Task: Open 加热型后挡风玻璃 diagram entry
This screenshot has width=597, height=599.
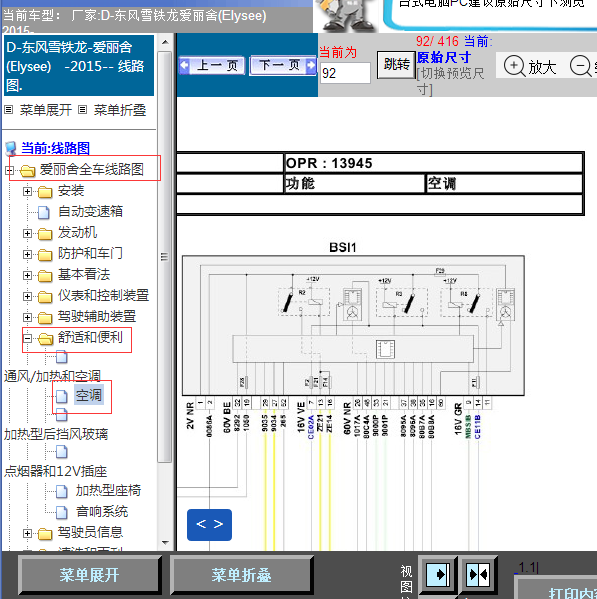Action: tap(56, 434)
